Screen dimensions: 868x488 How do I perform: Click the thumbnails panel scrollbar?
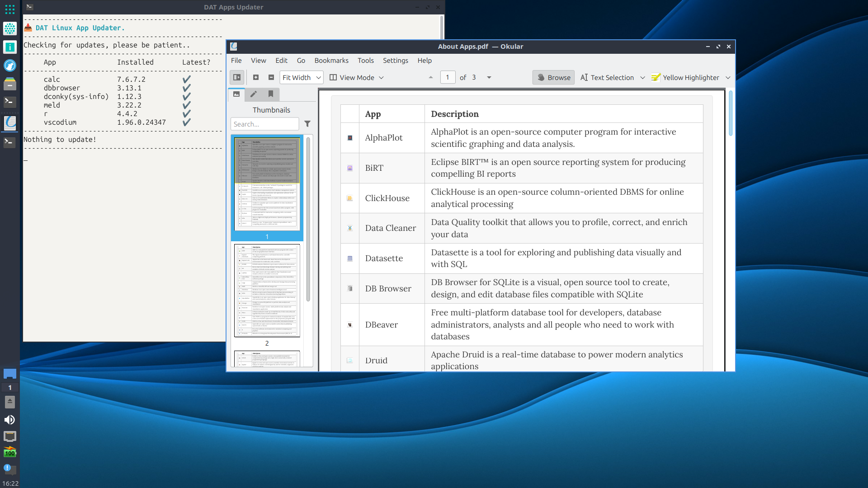(x=308, y=219)
